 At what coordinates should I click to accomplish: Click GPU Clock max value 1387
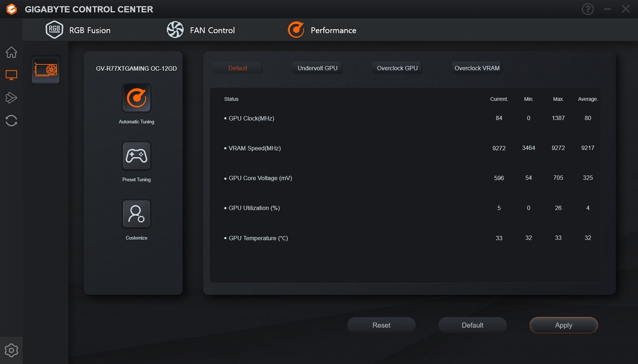(558, 118)
